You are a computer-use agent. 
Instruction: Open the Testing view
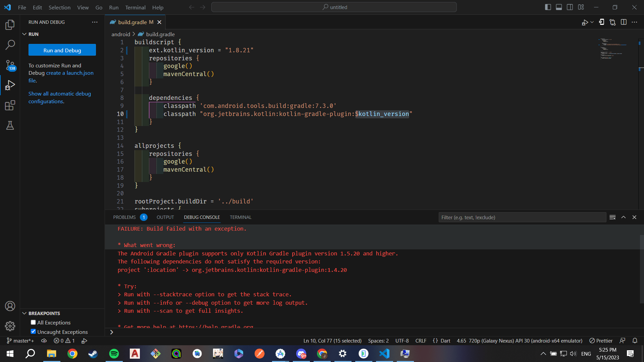pos(10,125)
